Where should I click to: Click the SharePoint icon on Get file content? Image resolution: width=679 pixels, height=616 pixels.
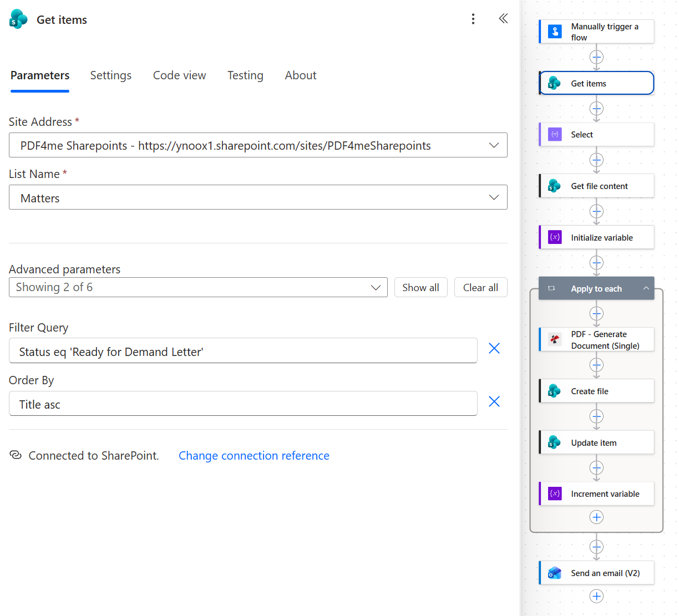[554, 186]
